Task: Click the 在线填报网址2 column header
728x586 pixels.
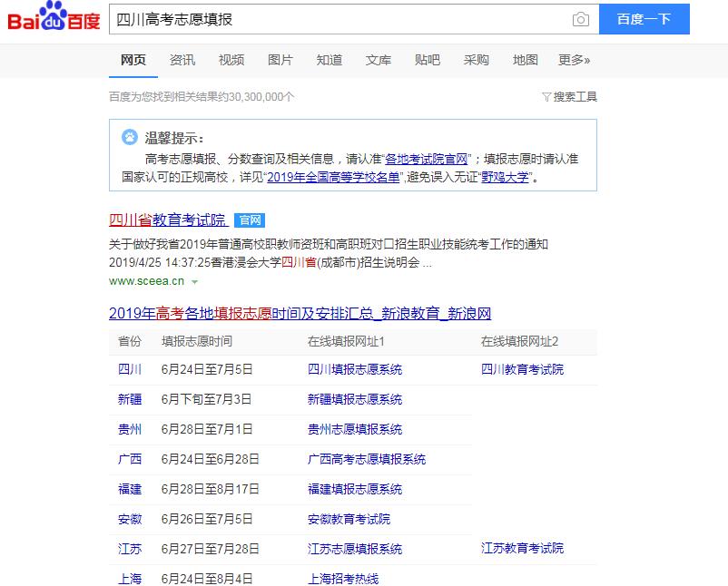Action: pos(519,341)
